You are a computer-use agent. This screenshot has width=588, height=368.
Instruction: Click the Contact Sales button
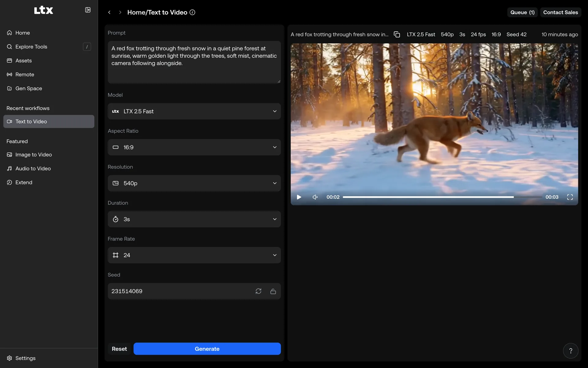[x=560, y=12]
